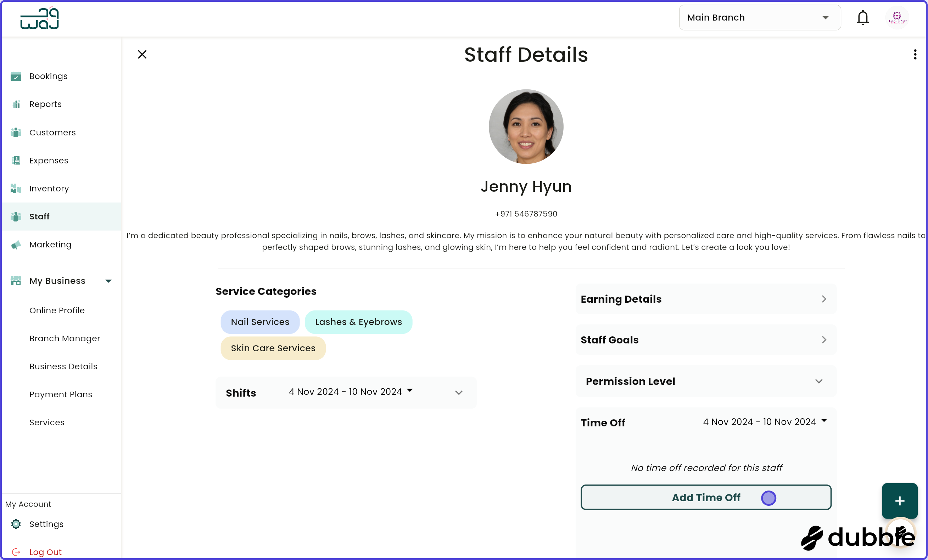The image size is (928, 560).
Task: Click the Add Time Off button
Action: tap(706, 498)
